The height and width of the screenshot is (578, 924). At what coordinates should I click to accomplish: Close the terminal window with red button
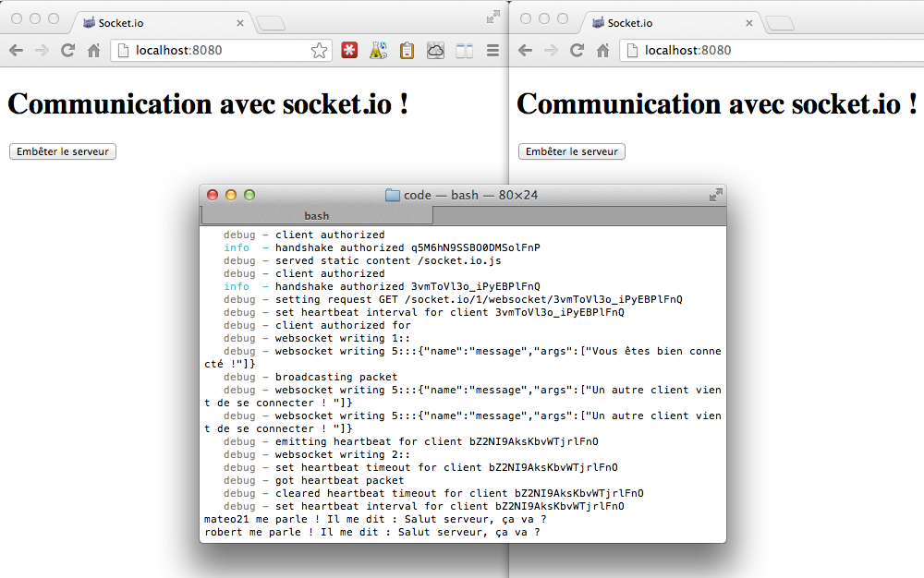coord(213,195)
